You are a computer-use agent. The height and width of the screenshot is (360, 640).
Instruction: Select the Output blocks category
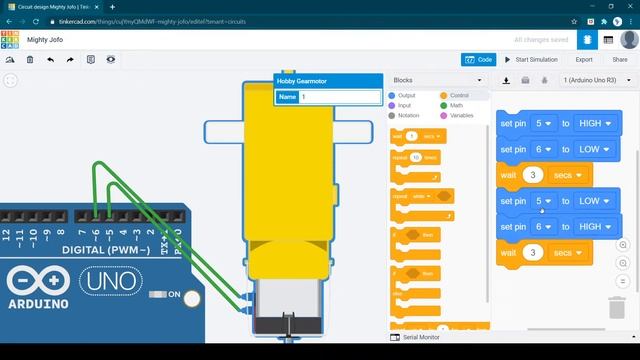402,96
